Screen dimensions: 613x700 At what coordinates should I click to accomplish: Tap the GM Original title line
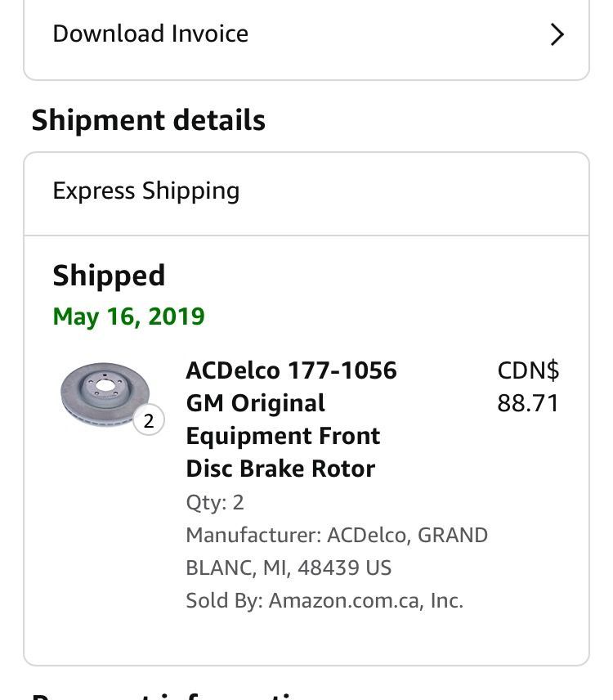[x=255, y=403]
